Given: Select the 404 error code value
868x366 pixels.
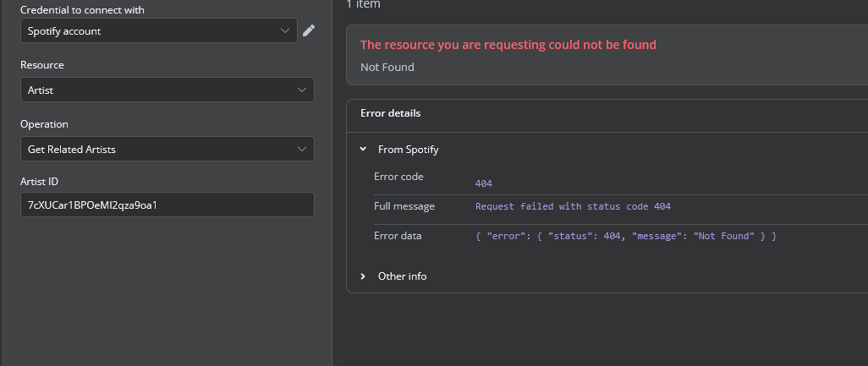Looking at the screenshot, I should click(x=483, y=183).
